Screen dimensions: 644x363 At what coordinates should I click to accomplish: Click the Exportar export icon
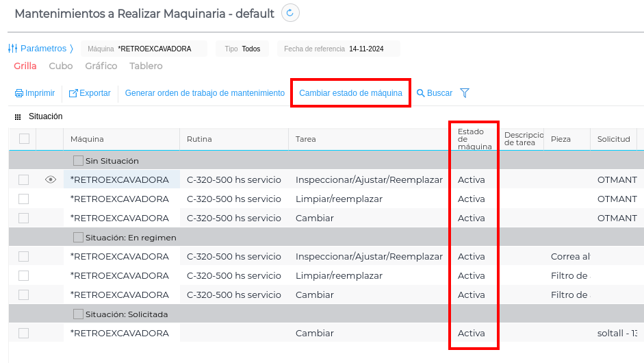click(73, 93)
